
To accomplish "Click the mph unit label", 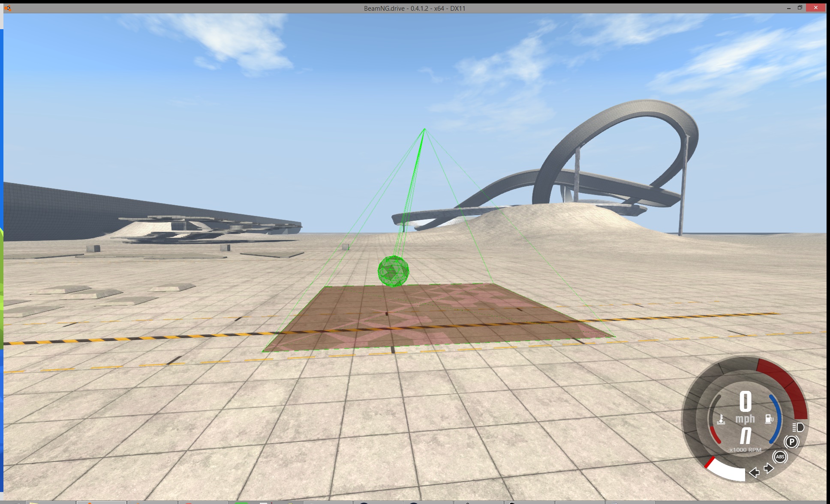I will (745, 419).
